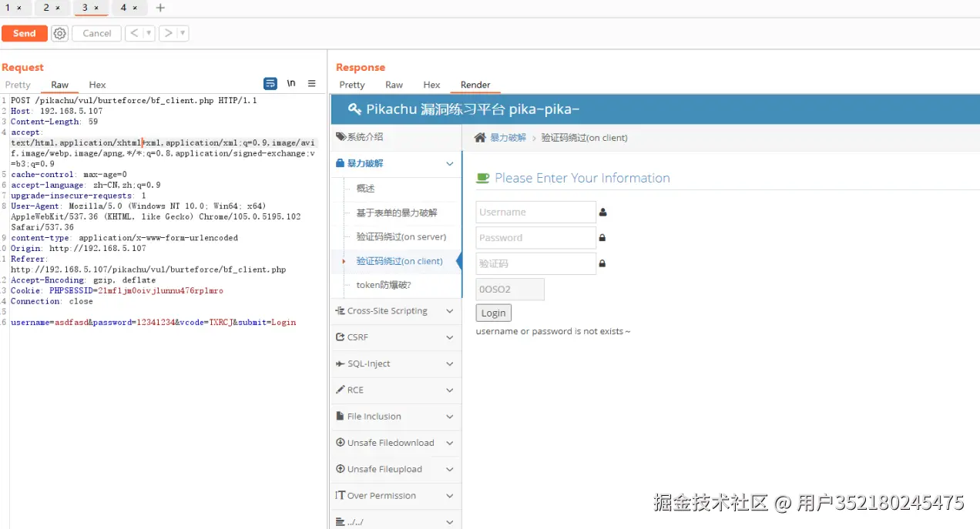980x529 pixels.
Task: Close repeater tab 1
Action: [19, 8]
